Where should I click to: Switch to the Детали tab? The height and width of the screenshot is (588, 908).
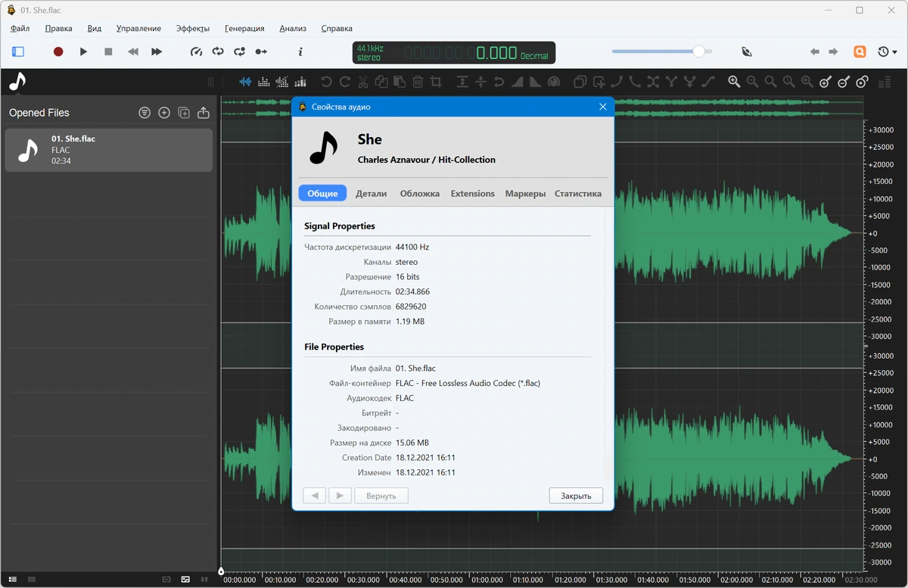[372, 193]
